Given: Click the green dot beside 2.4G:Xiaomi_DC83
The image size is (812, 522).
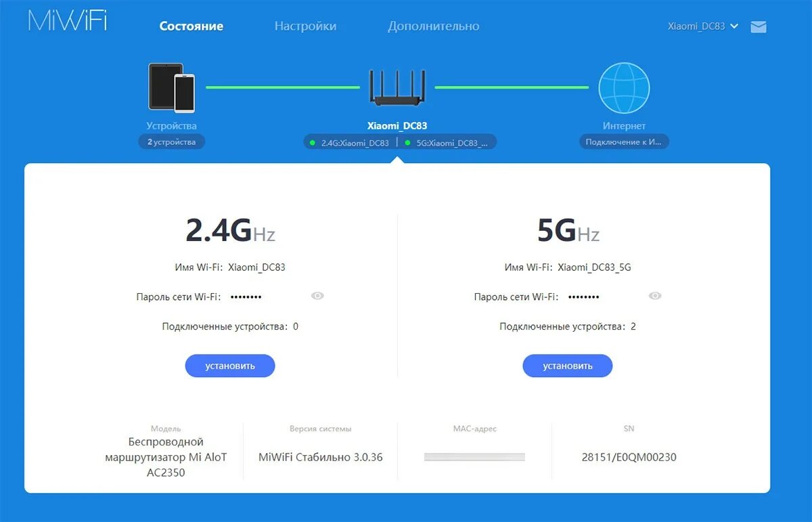Looking at the screenshot, I should [313, 143].
